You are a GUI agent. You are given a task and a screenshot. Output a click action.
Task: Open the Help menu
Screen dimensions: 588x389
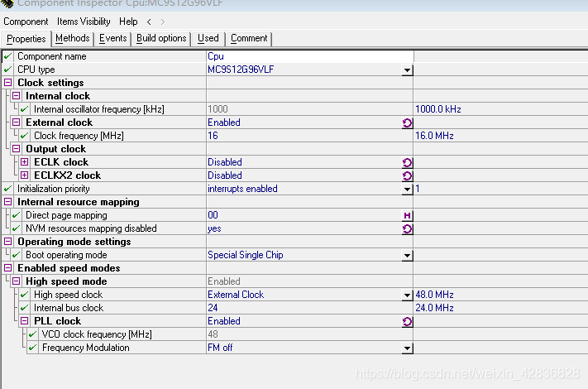[x=128, y=22]
